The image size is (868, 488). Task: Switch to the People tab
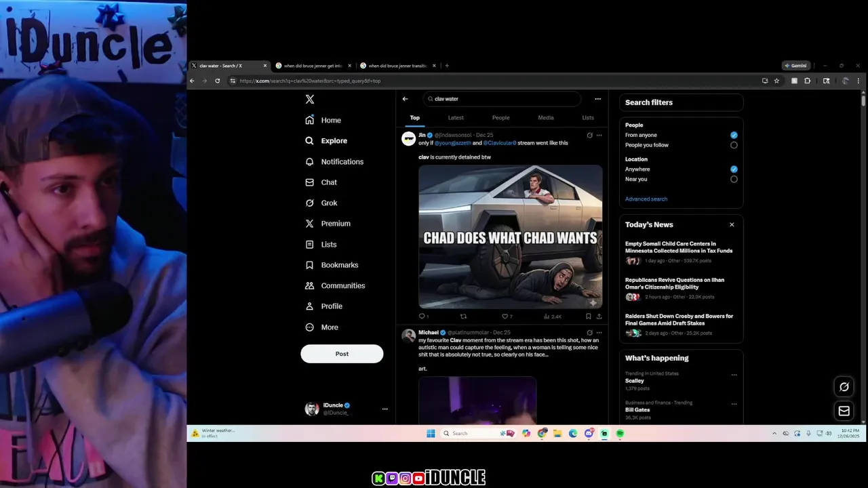[501, 118]
